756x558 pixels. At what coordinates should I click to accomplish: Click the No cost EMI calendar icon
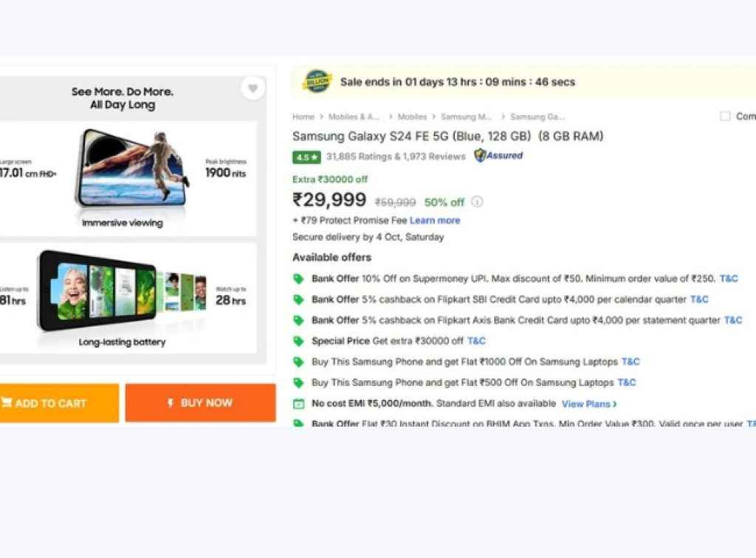300,404
